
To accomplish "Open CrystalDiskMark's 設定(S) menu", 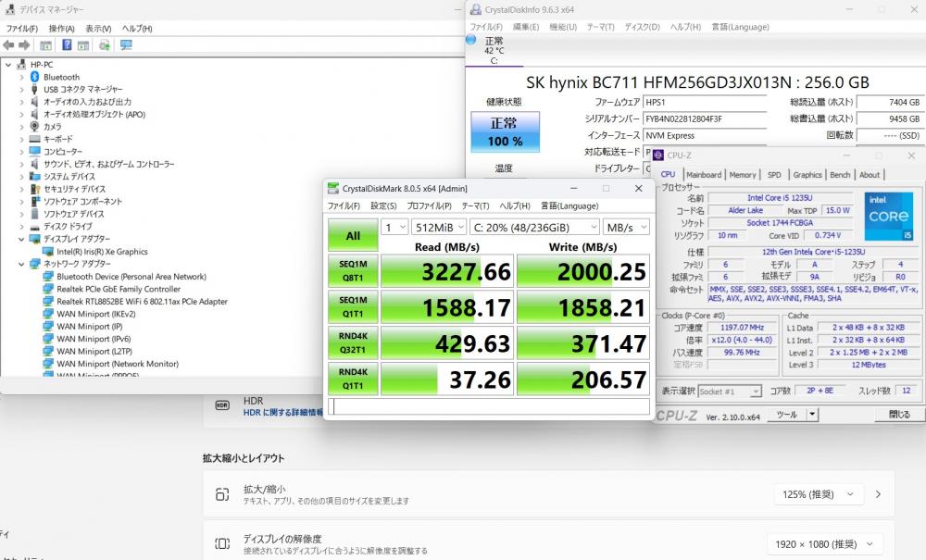I will click(x=383, y=205).
